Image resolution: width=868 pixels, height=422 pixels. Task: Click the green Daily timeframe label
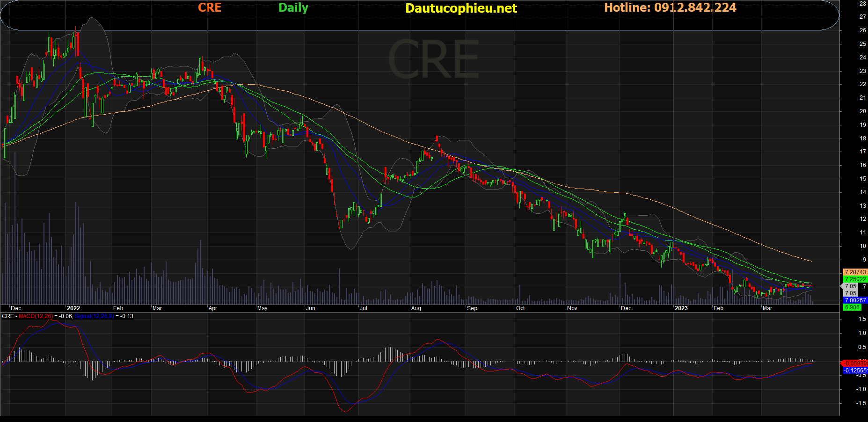coord(293,7)
